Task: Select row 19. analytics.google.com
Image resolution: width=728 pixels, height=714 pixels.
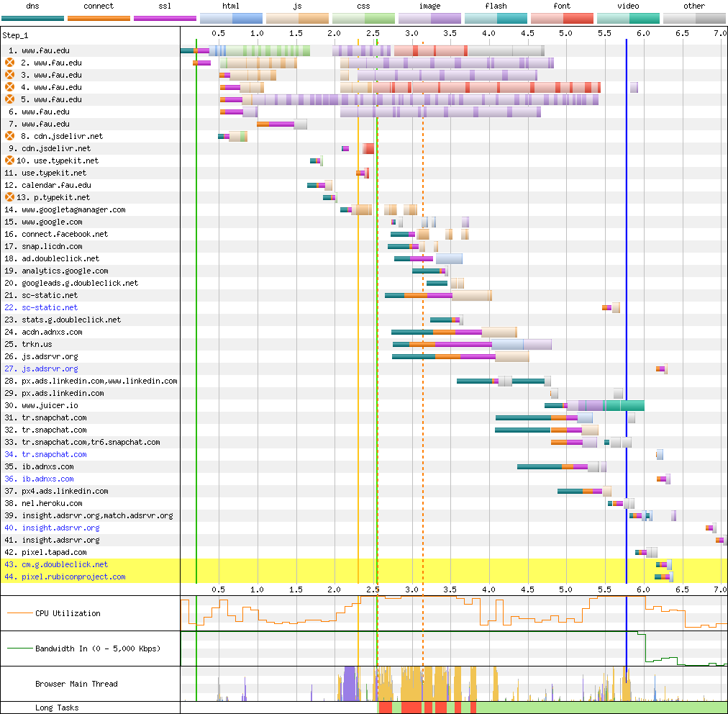Action: coord(56,271)
